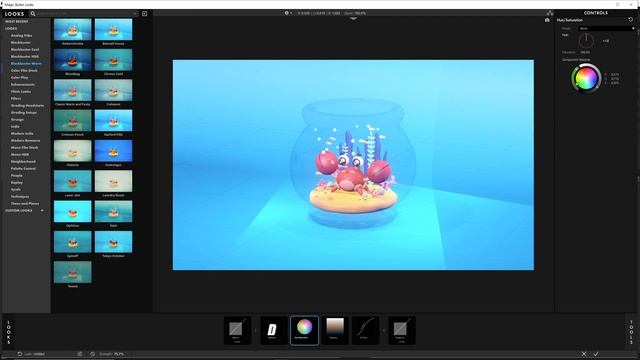640x360 pixels.
Task: Apply the Bloodbag look thumbnail
Action: [x=73, y=60]
